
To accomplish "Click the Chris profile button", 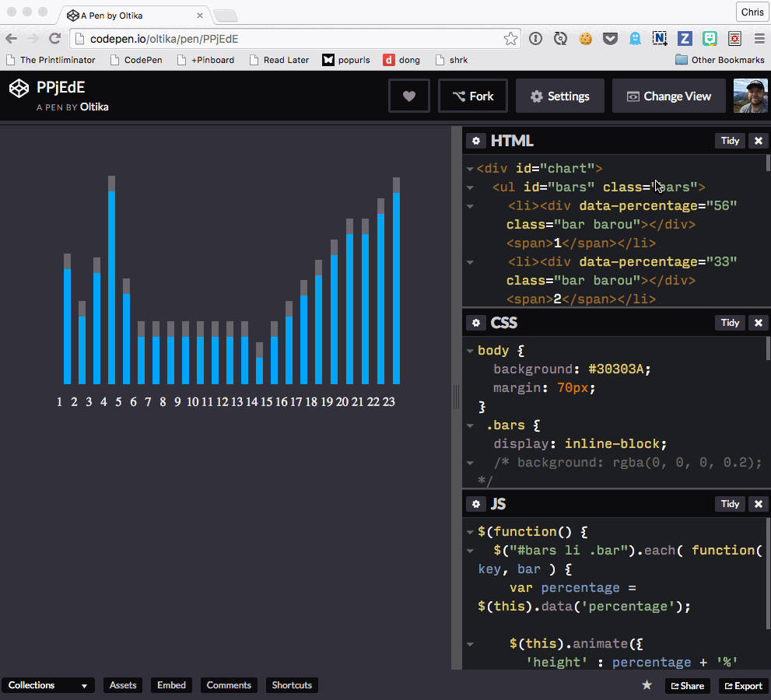I will click(752, 12).
